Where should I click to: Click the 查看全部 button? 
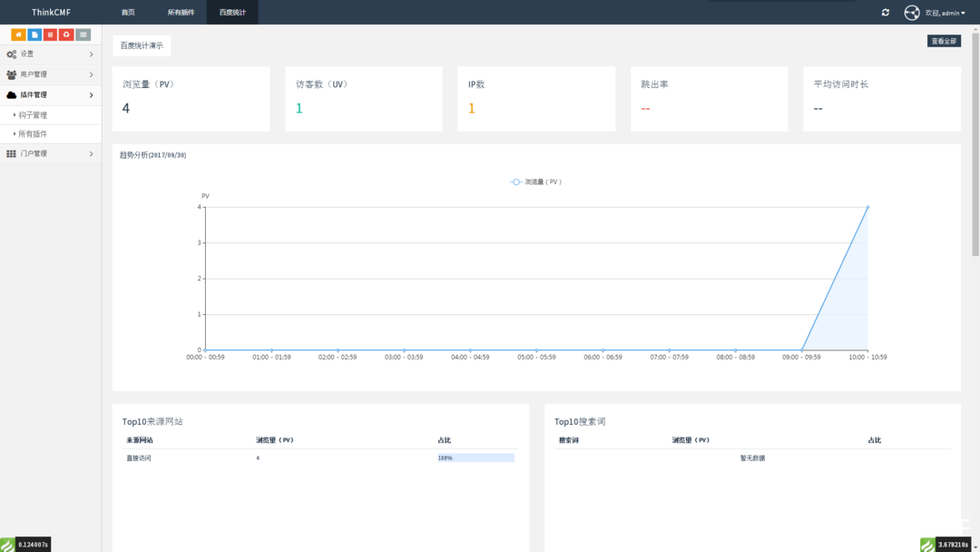pos(944,41)
